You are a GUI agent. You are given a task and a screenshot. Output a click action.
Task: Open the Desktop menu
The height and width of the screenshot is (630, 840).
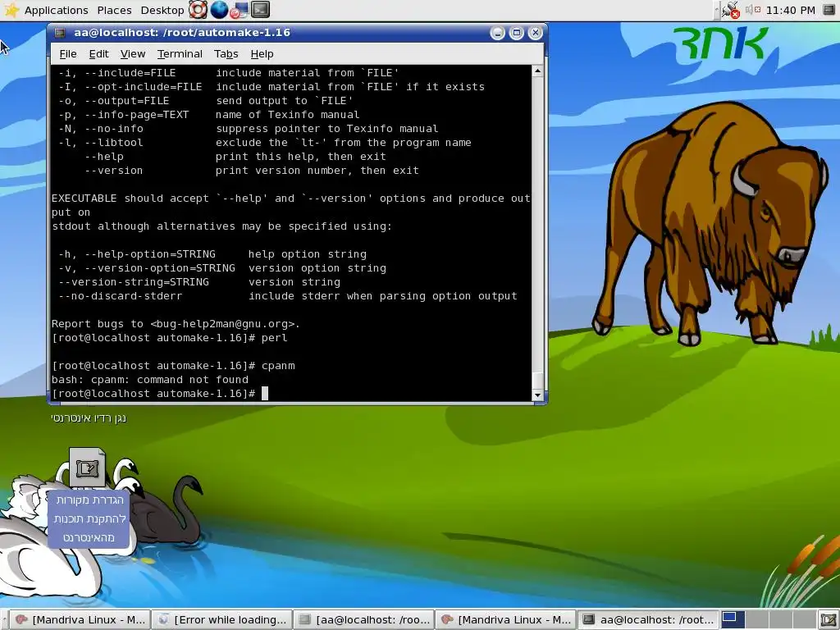pyautogui.click(x=162, y=10)
